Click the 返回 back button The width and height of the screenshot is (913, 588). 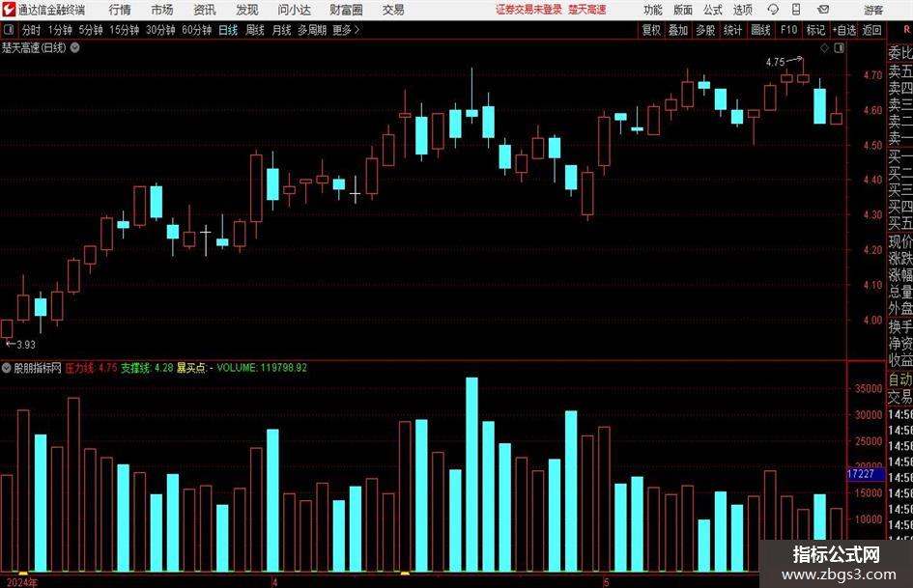click(x=871, y=30)
